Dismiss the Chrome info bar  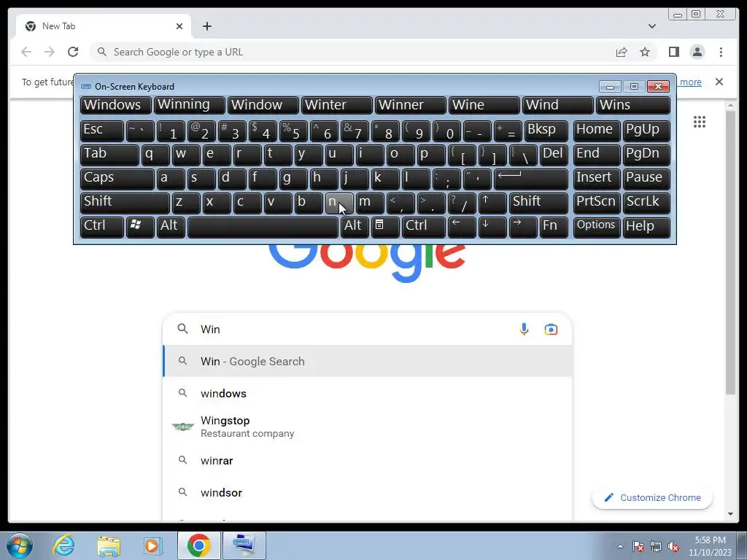(719, 82)
